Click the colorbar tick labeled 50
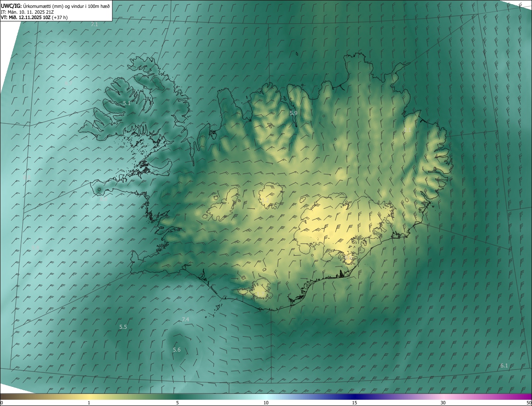Screen dimensions: 532x406 tap(529, 403)
